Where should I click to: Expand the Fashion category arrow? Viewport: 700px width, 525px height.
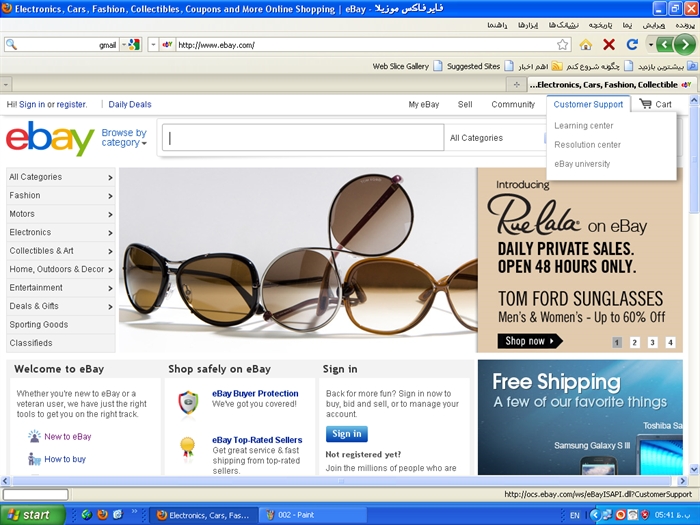(110, 196)
